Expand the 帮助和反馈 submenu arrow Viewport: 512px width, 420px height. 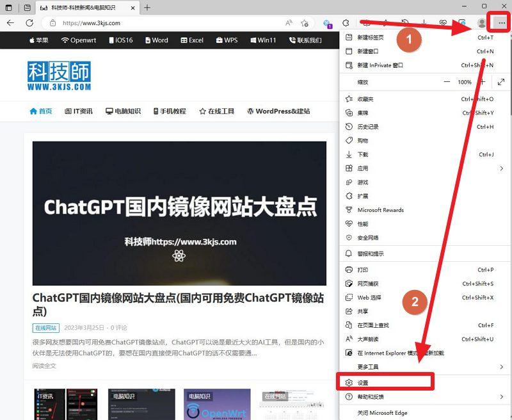501,397
